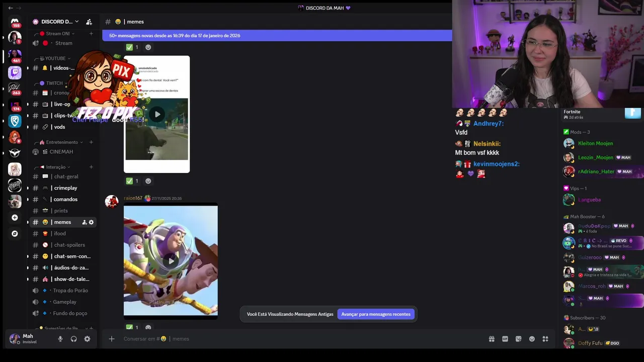Image resolution: width=644 pixels, height=362 pixels.
Task: Open CINEMAH channel
Action: 62,152
